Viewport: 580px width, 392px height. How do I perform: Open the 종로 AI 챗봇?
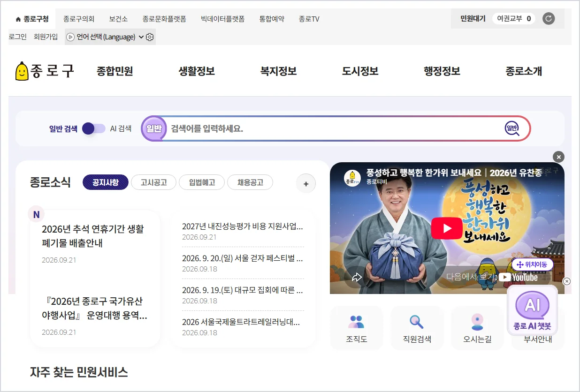[x=532, y=310]
